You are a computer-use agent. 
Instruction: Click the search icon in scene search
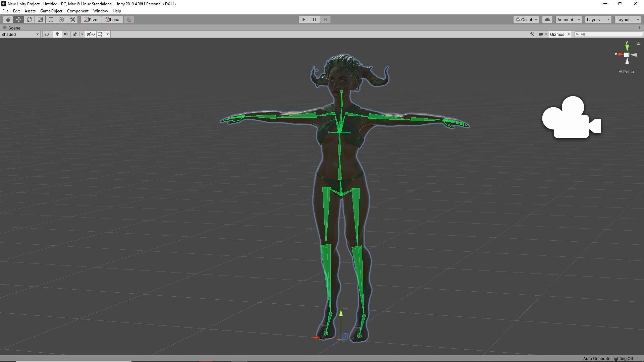pos(577,34)
